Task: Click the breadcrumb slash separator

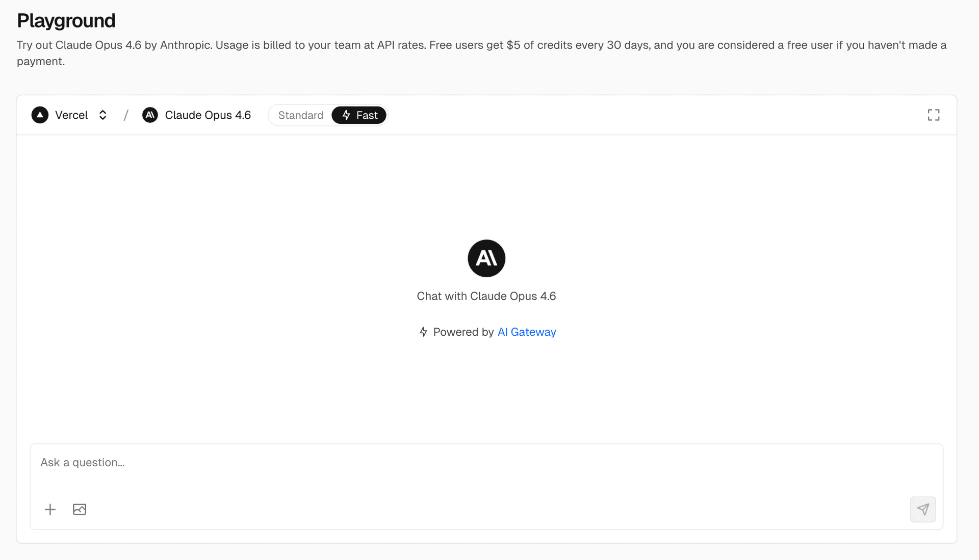Action: point(126,115)
